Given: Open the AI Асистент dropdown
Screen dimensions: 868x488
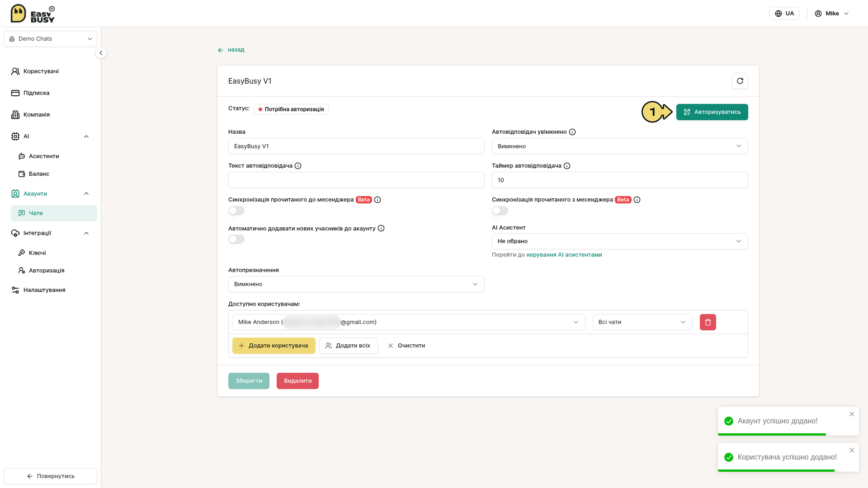Looking at the screenshot, I should pyautogui.click(x=620, y=241).
